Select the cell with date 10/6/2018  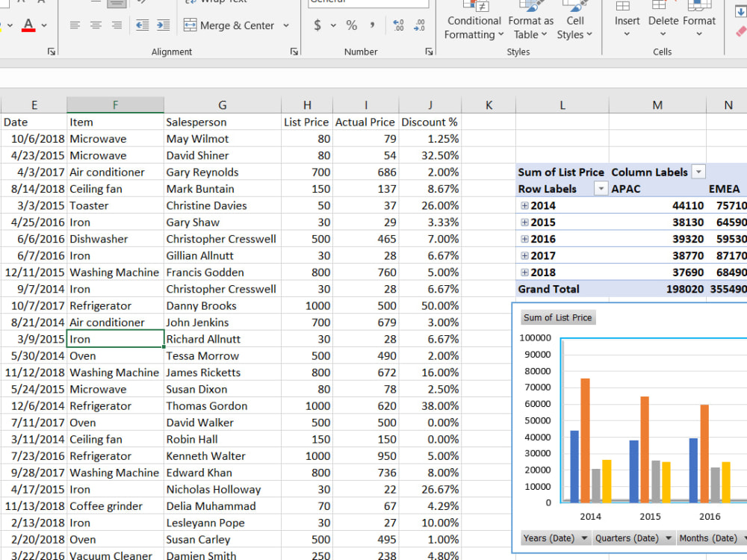(34, 139)
